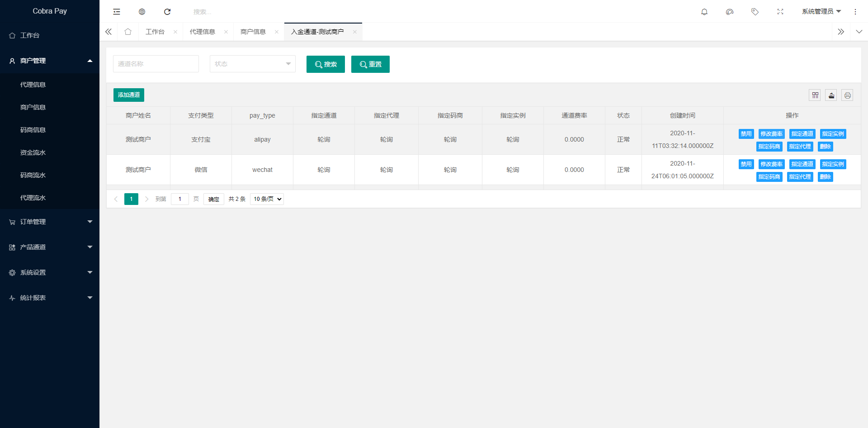Viewport: 868px width, 428px height.
Task: Click 删除 in the alipay row
Action: pos(826,147)
